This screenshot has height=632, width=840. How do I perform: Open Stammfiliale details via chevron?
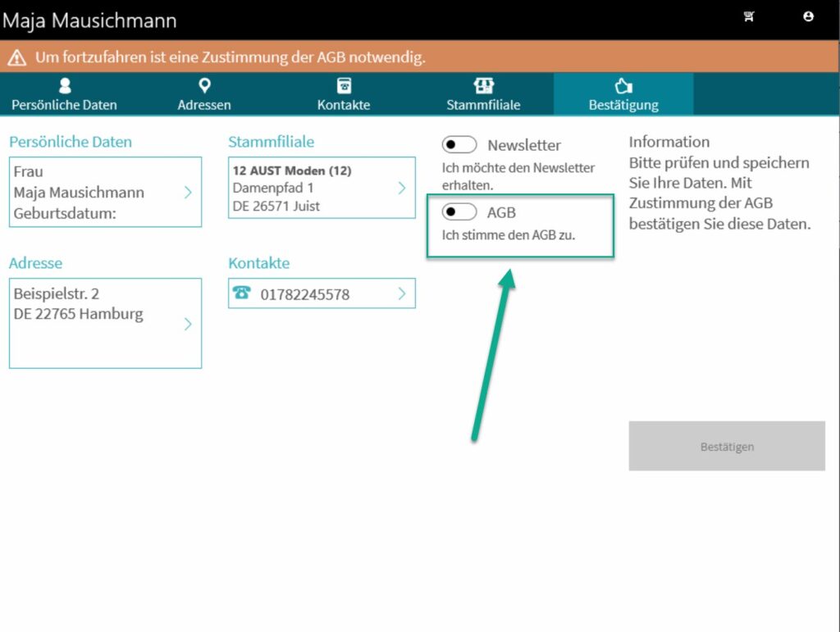401,188
